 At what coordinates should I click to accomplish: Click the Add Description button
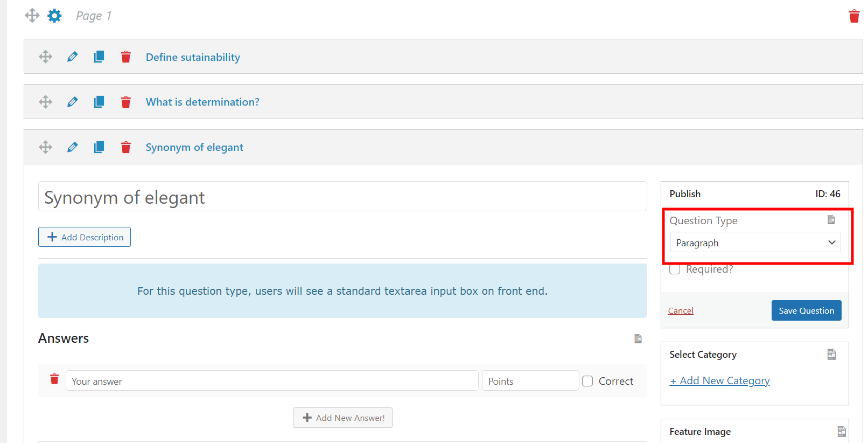click(85, 237)
